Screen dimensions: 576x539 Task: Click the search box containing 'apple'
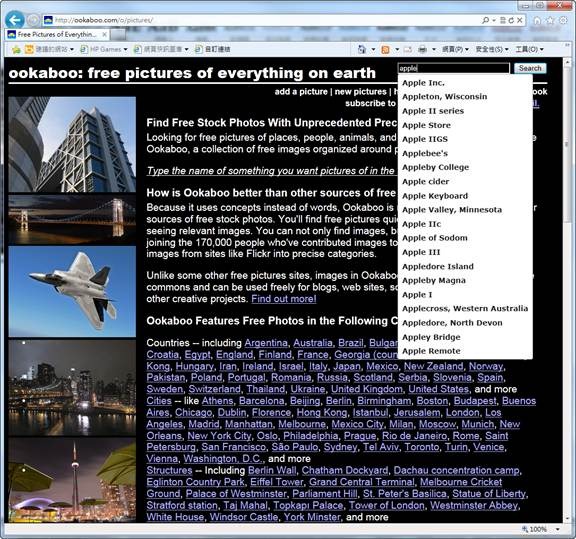454,68
